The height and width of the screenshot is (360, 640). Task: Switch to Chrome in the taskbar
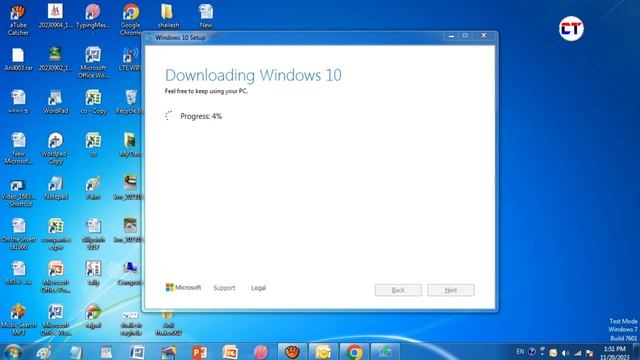click(354, 351)
